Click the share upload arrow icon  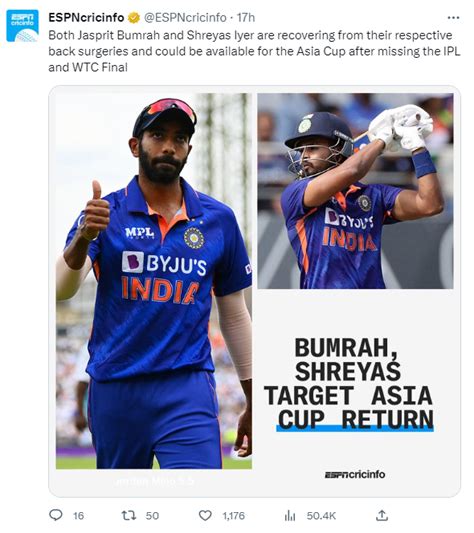click(x=382, y=515)
